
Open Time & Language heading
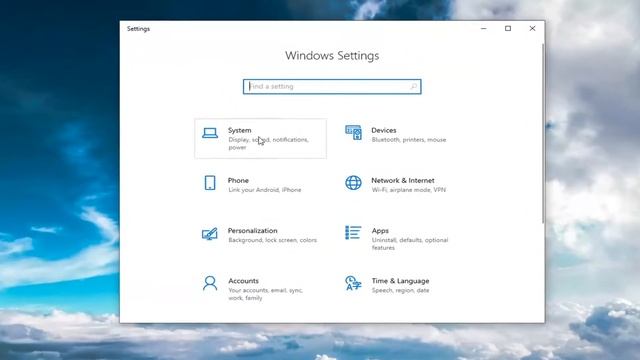tap(400, 281)
